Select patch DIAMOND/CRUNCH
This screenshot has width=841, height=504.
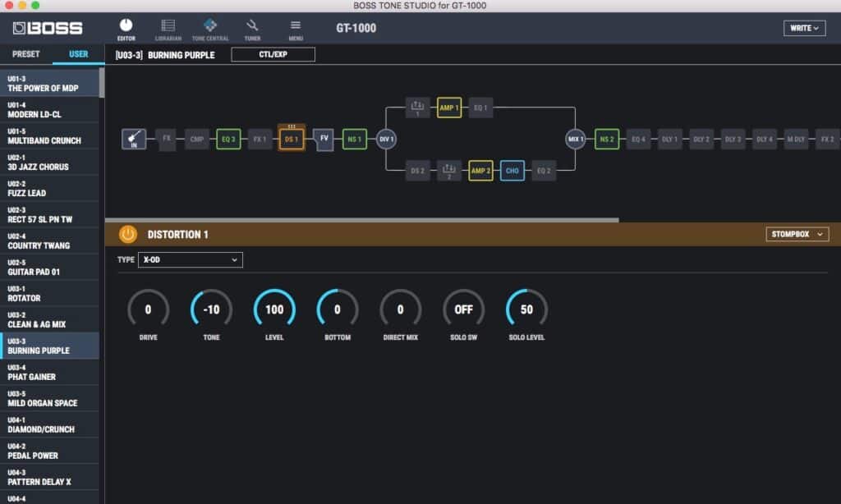(49, 425)
